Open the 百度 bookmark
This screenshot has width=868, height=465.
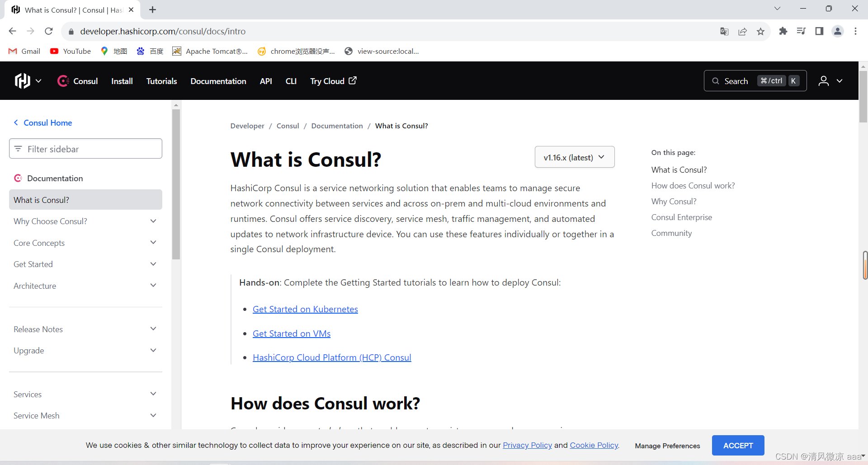coord(150,51)
